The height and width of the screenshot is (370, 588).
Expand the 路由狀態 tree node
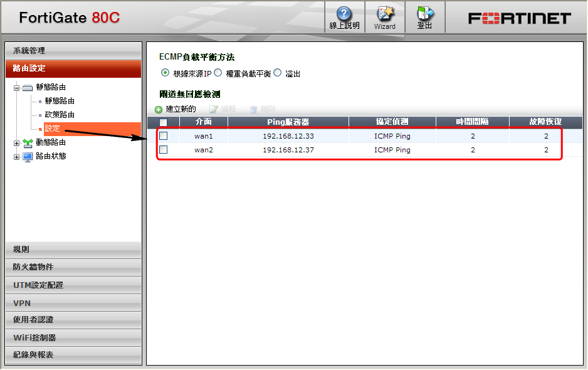click(x=16, y=157)
